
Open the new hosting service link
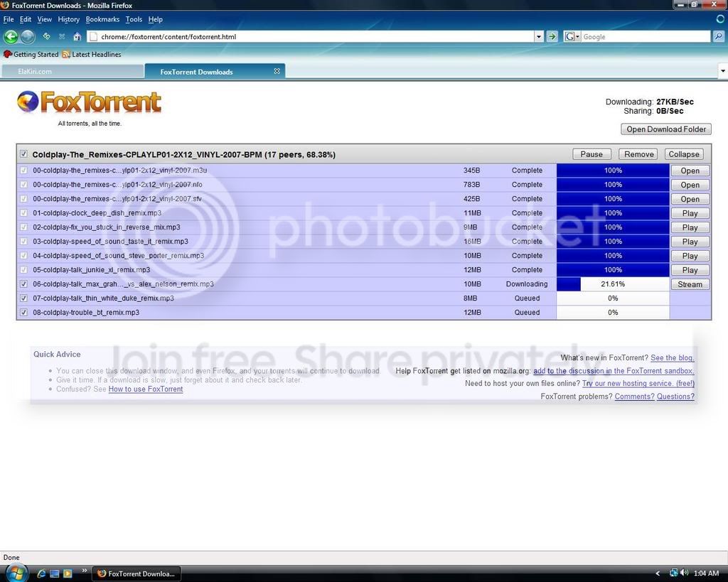638,383
